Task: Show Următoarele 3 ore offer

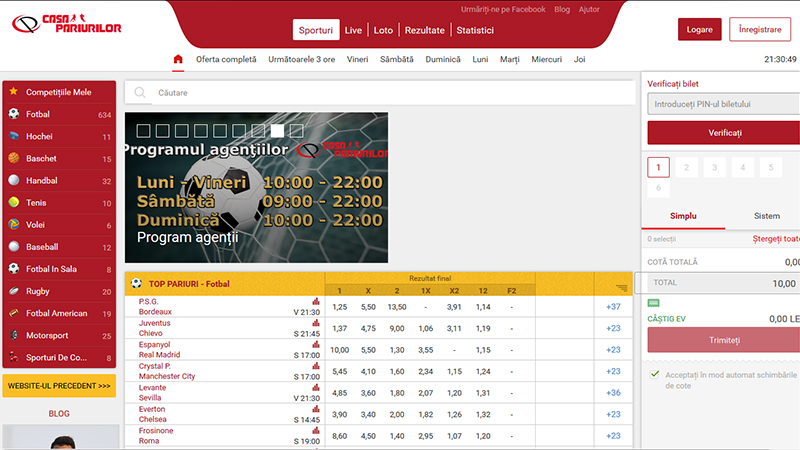Action: point(302,59)
